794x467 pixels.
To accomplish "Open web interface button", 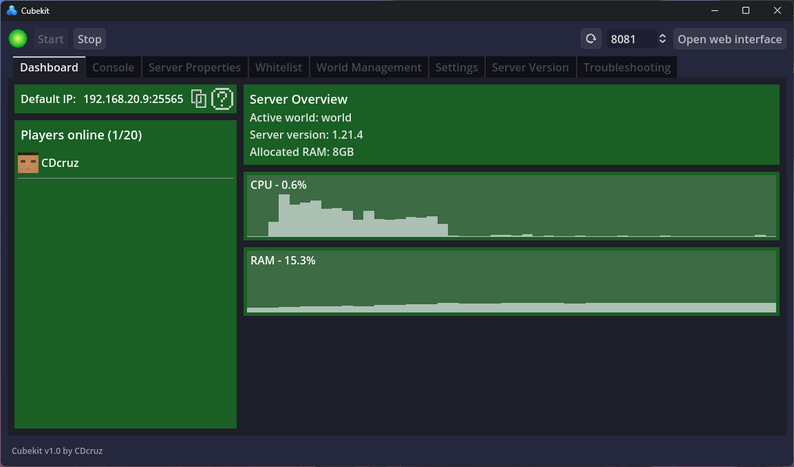I will (729, 39).
